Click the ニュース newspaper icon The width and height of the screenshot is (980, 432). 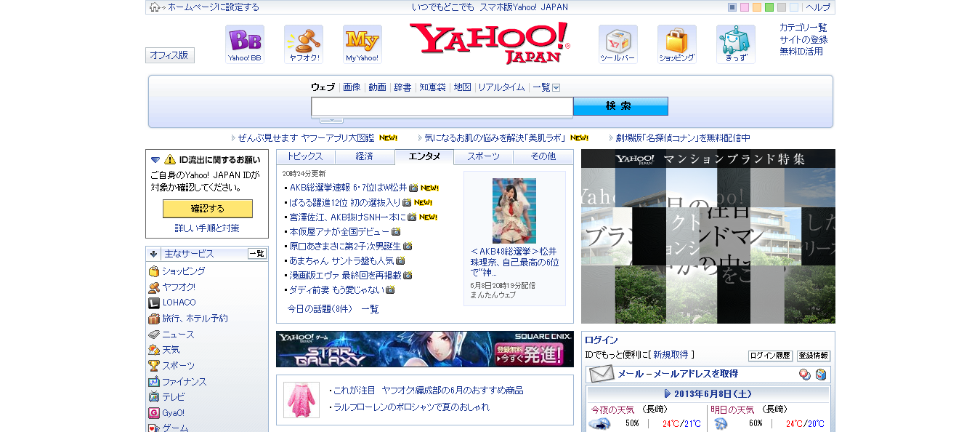pyautogui.click(x=154, y=335)
